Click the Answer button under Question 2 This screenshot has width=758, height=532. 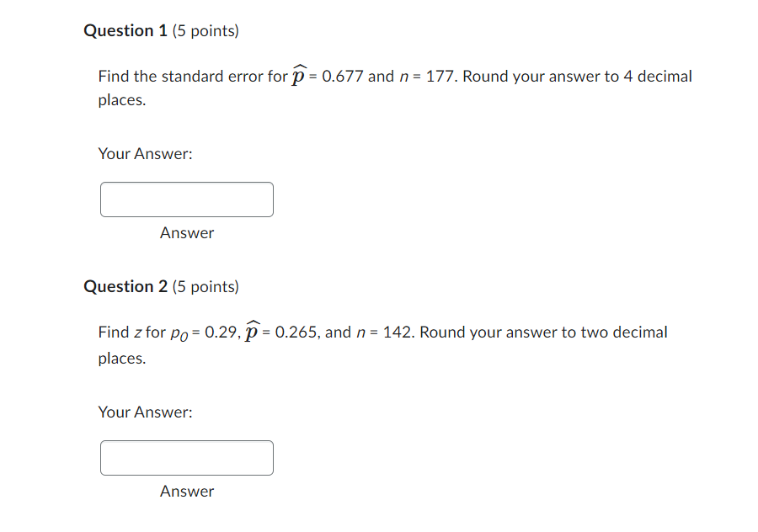click(186, 492)
